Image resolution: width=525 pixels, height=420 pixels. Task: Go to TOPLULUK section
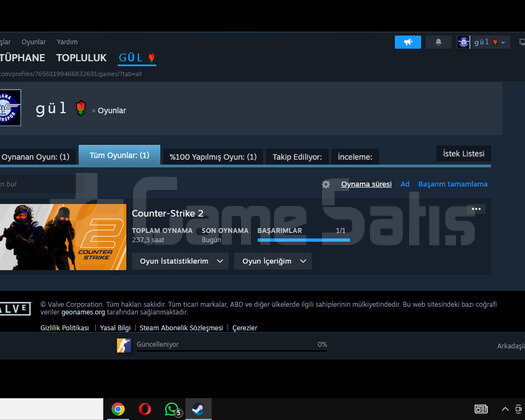[81, 58]
